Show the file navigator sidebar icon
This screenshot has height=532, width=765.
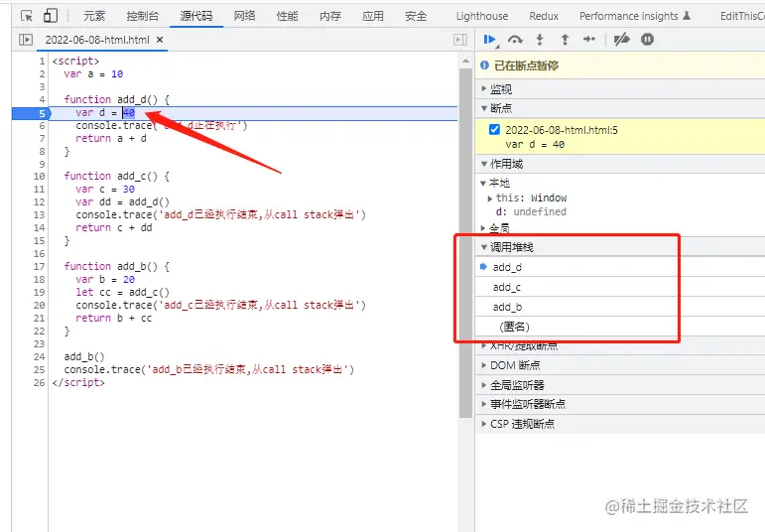pos(26,40)
